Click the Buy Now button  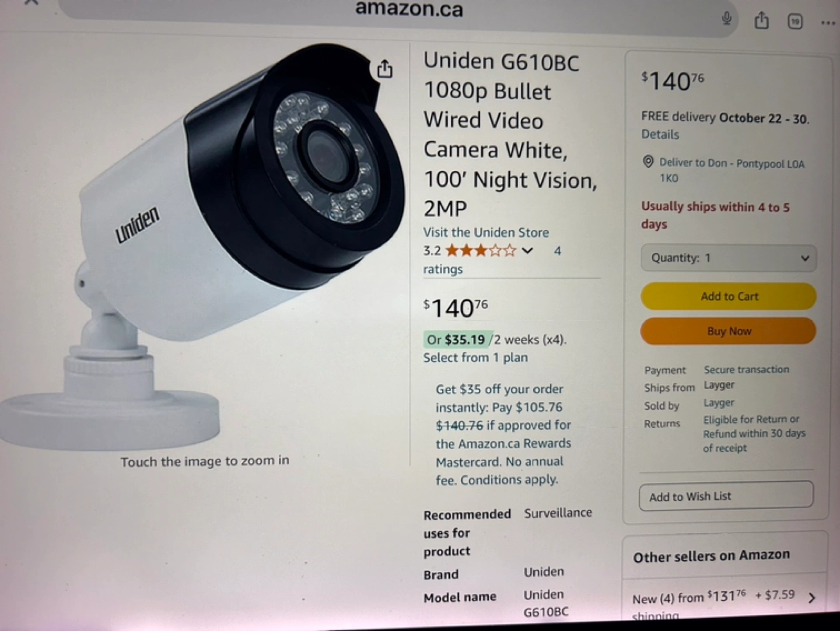[729, 331]
